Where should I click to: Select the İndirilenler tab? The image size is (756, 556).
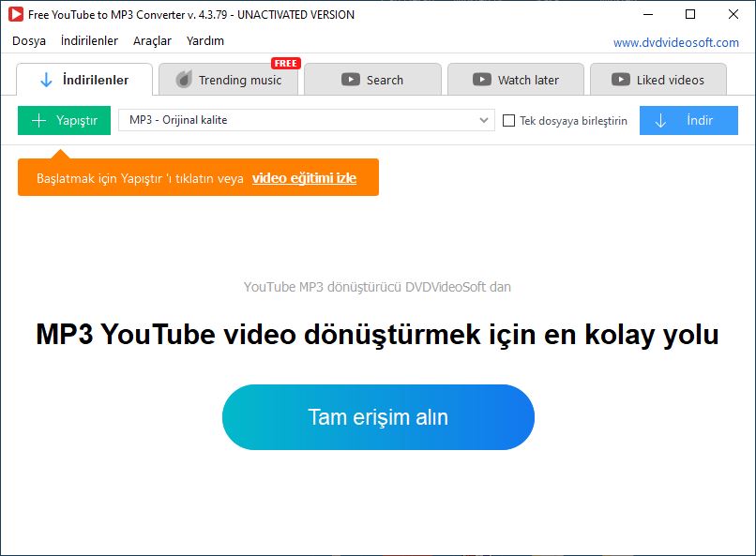point(84,80)
